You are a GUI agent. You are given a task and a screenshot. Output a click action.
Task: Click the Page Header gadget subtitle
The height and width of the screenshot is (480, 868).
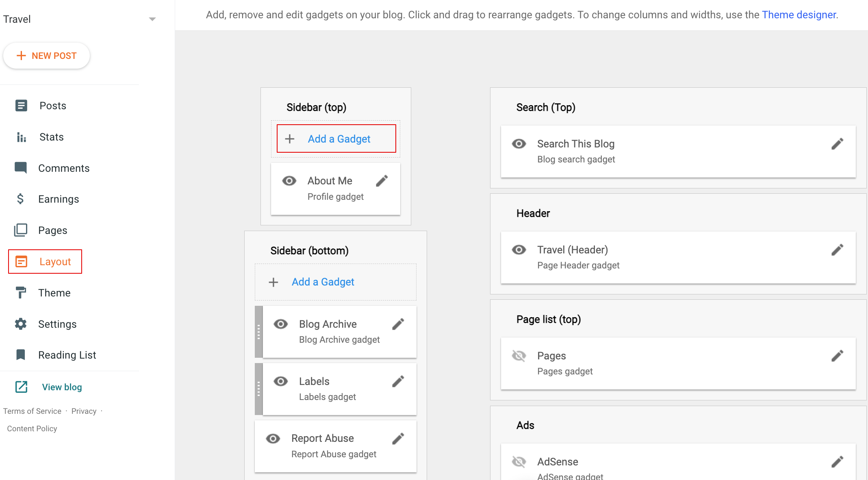tap(578, 265)
